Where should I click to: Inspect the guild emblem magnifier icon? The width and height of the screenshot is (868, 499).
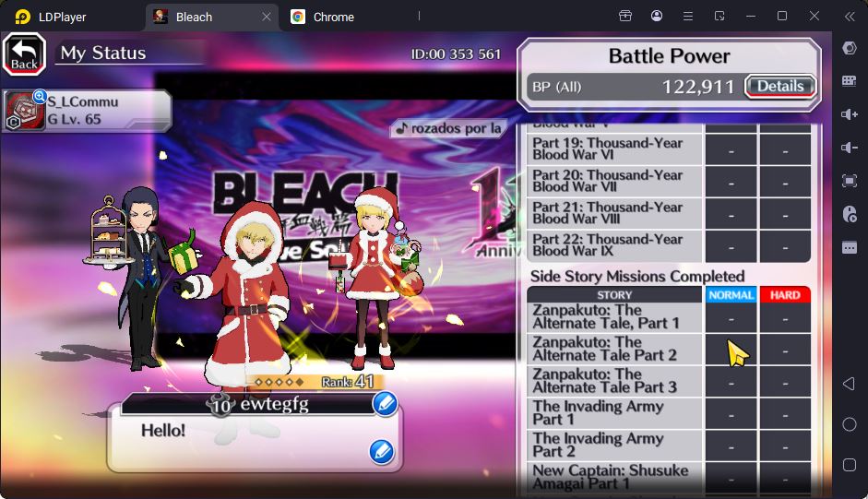[x=40, y=96]
